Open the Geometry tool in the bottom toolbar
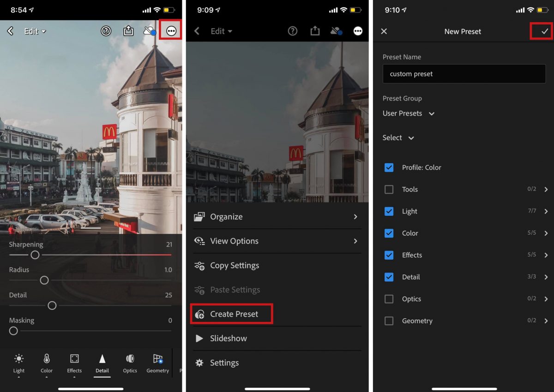 [x=158, y=363]
